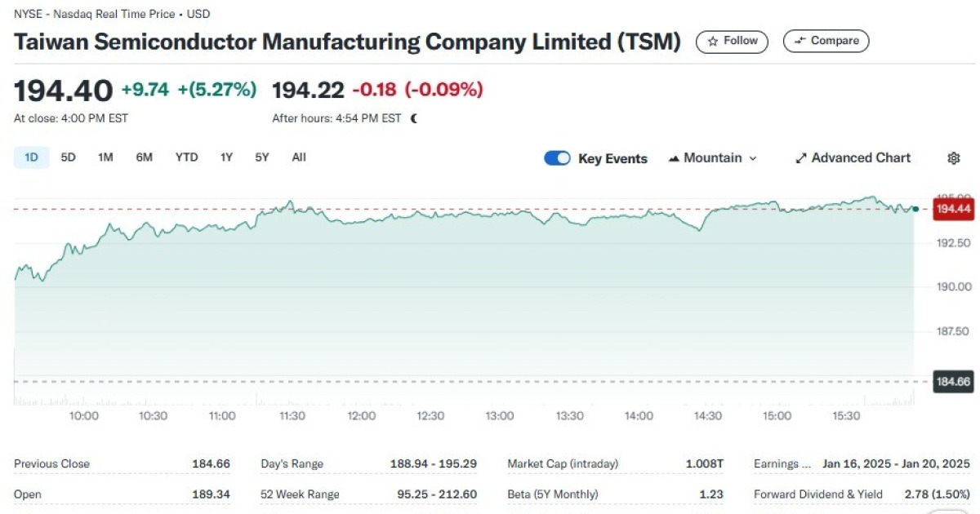This screenshot has width=980, height=514.
Task: Follow Taiwan Semiconductor stock
Action: tap(731, 41)
